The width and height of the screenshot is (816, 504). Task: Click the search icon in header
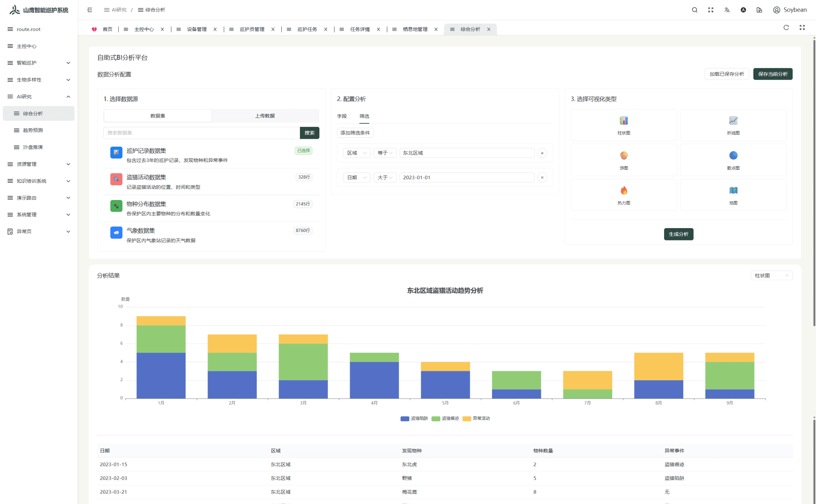tap(694, 10)
